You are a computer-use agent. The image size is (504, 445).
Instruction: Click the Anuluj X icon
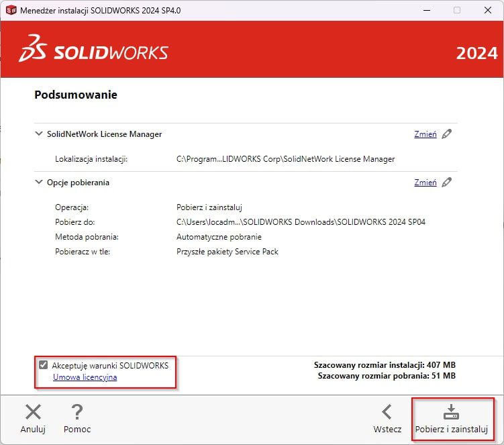[x=33, y=412]
